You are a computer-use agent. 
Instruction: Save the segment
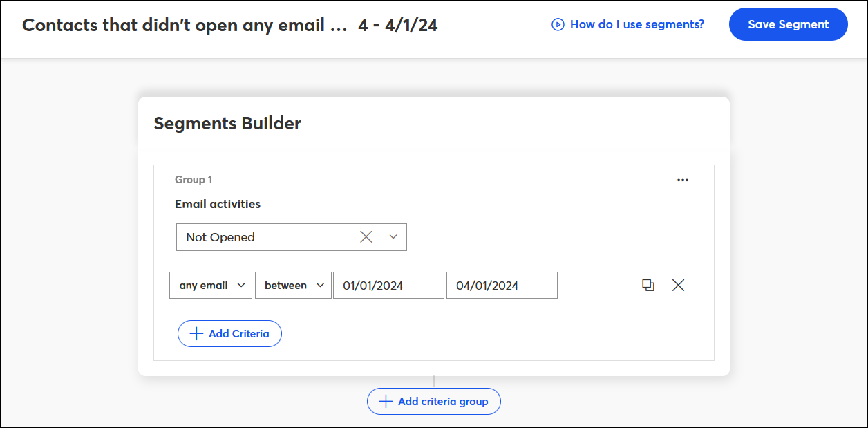coord(788,24)
